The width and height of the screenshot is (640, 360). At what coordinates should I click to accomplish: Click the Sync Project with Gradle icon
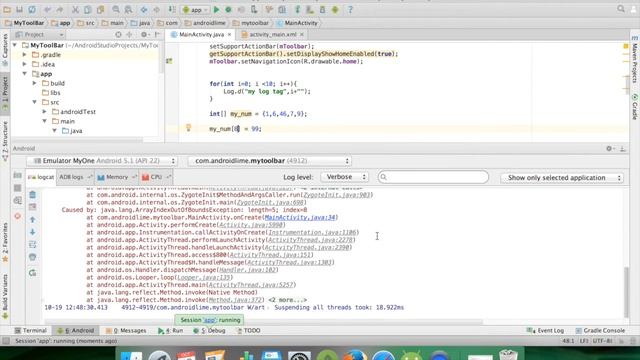click(x=297, y=9)
